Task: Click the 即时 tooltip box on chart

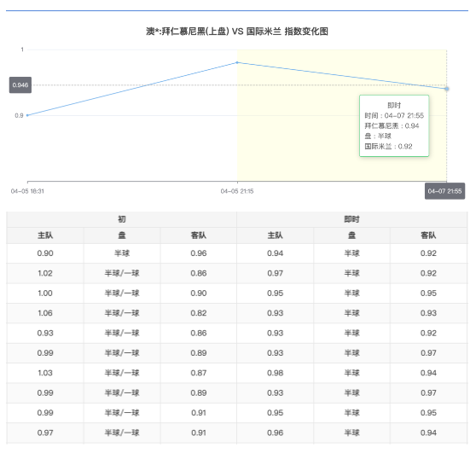Action: click(x=394, y=125)
